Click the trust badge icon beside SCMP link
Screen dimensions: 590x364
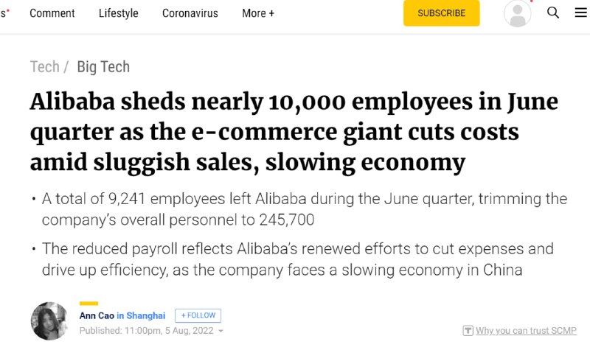click(468, 331)
